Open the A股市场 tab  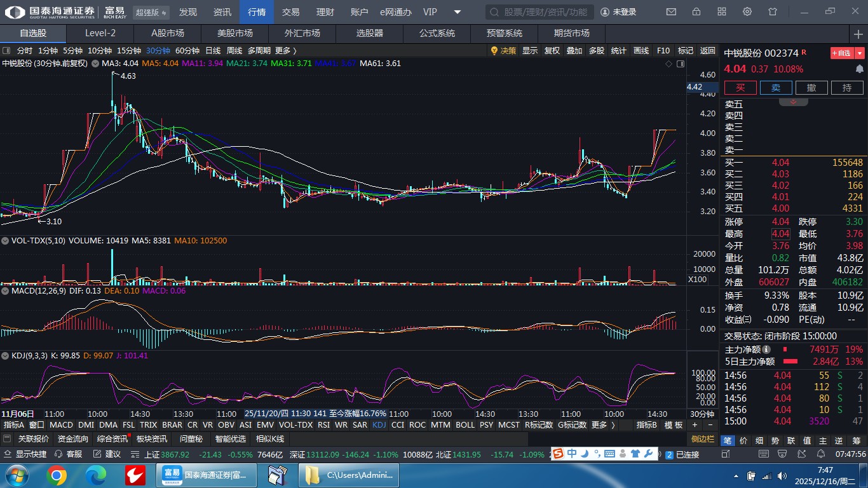tap(167, 33)
